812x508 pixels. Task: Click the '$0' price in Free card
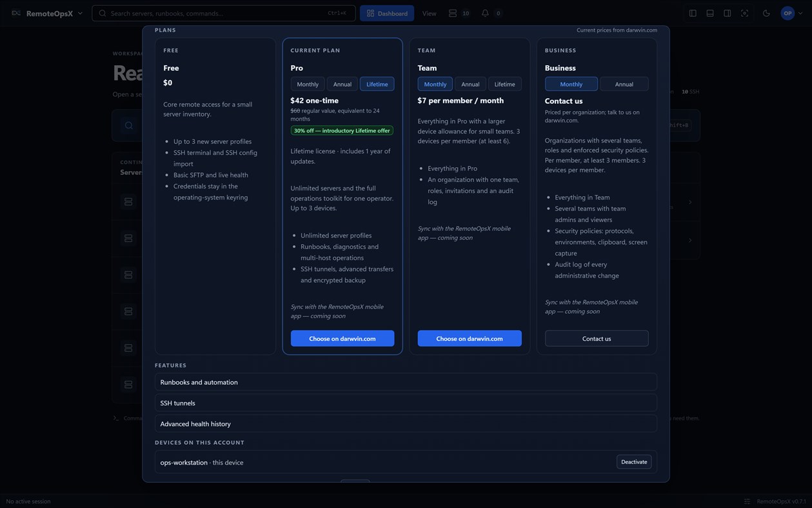tap(168, 83)
